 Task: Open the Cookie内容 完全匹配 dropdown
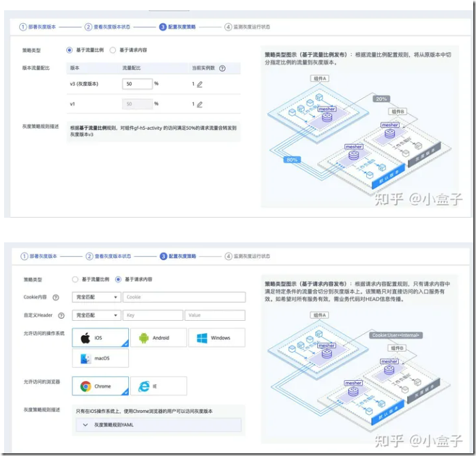pos(96,297)
